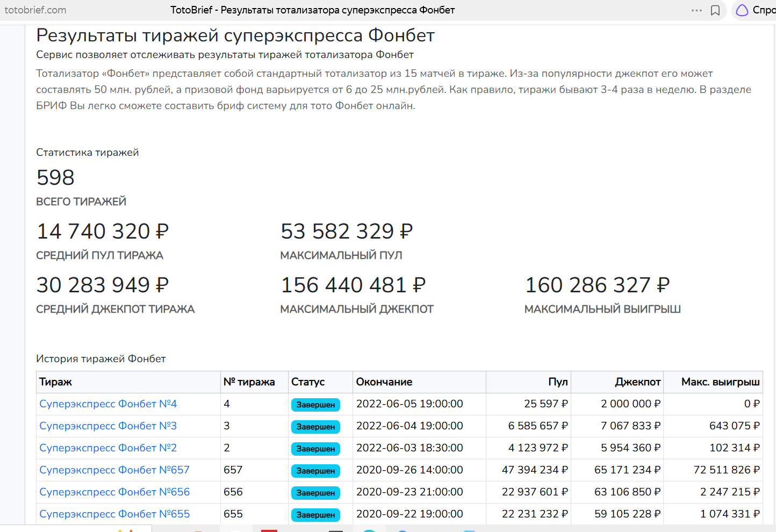Click the Завершен badge for draw №655
This screenshot has width=776, height=532.
coord(315,515)
